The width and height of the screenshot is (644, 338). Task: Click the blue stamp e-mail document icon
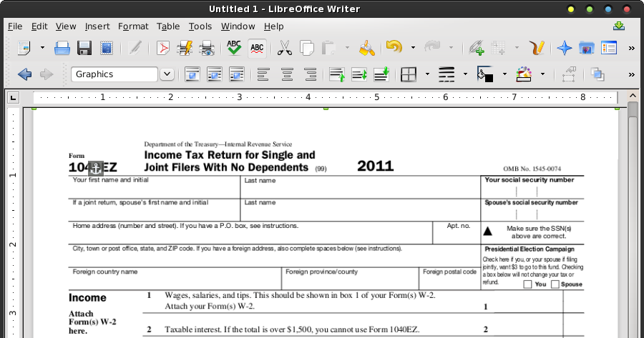107,48
